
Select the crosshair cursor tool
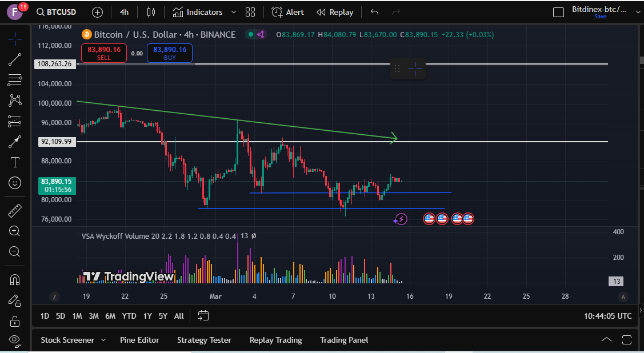[15, 39]
